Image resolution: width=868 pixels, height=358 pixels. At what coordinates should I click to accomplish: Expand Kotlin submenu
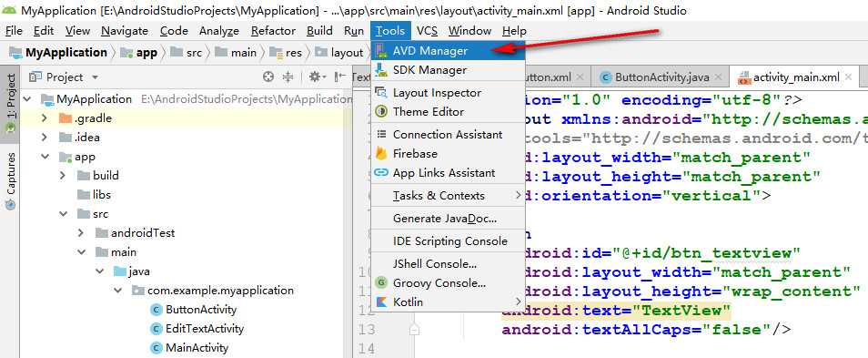click(448, 302)
